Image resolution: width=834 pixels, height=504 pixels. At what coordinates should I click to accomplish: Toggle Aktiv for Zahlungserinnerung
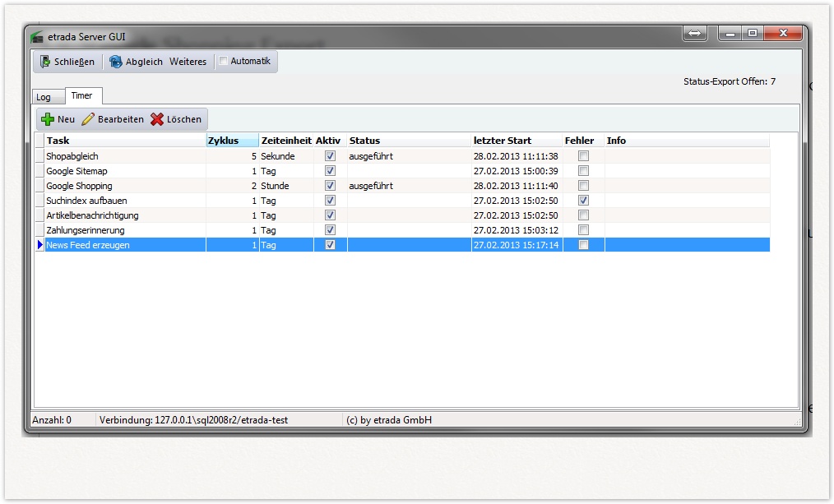328,230
